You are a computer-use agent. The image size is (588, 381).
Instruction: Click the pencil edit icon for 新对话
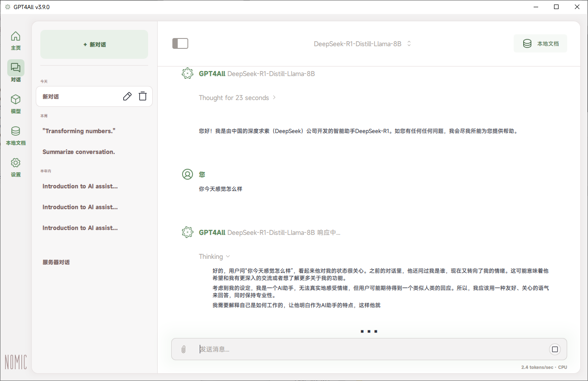point(127,96)
